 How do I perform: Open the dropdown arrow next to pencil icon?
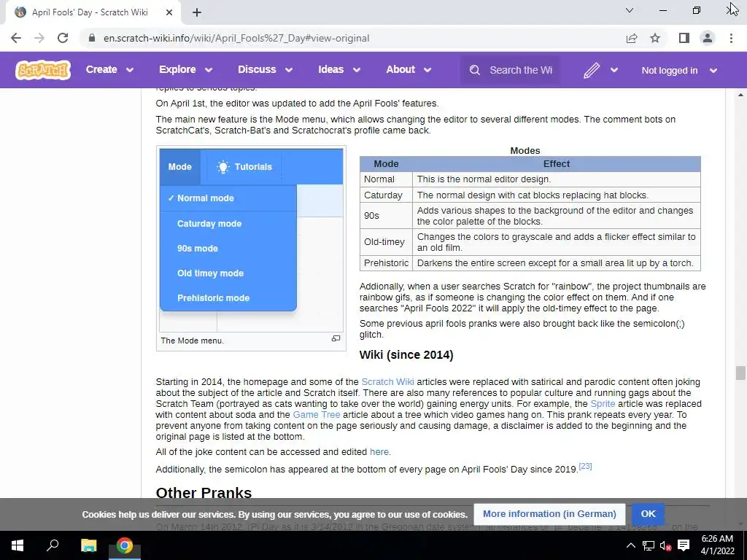click(614, 70)
